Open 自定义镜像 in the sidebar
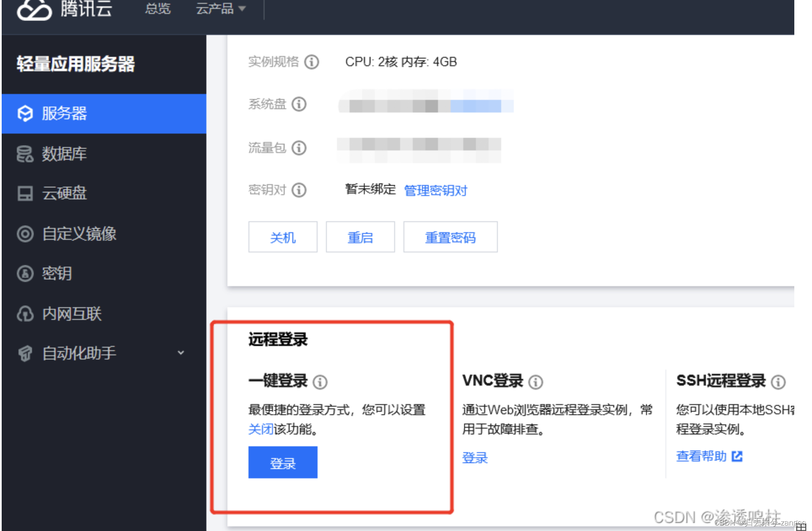Viewport: 812px width, 531px height. [x=104, y=233]
